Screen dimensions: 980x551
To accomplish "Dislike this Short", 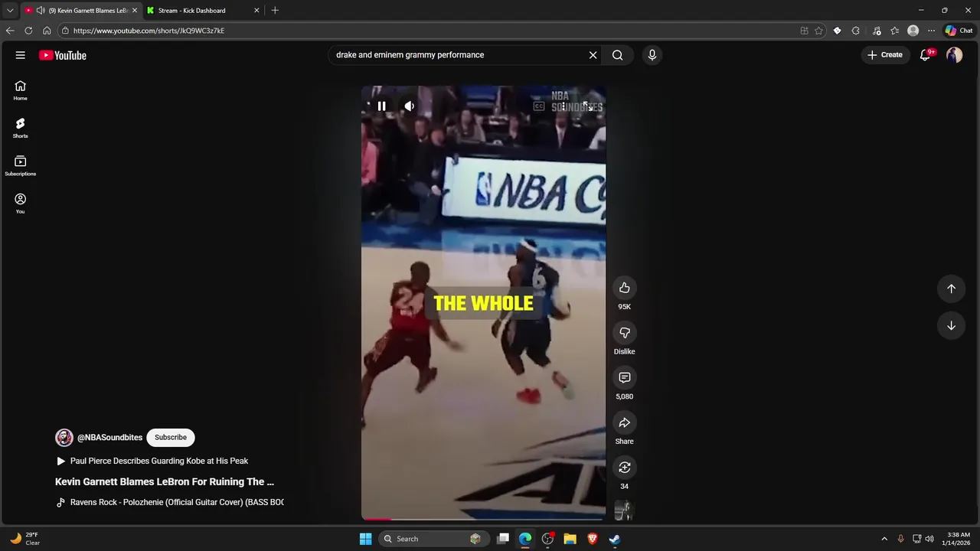I will point(625,333).
